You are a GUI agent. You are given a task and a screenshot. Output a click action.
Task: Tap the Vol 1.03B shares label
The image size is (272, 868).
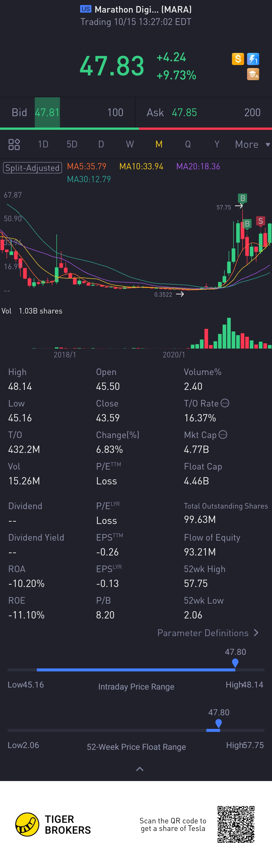tap(32, 311)
